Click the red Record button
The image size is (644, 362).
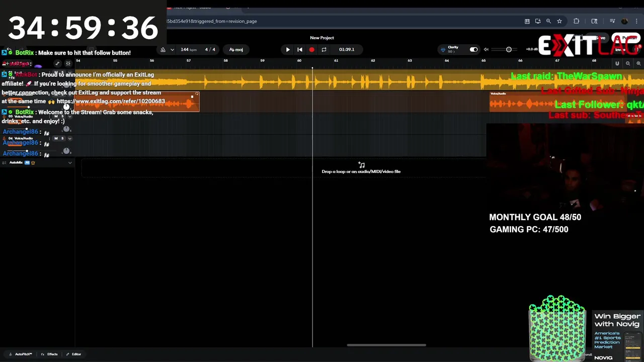click(x=311, y=50)
